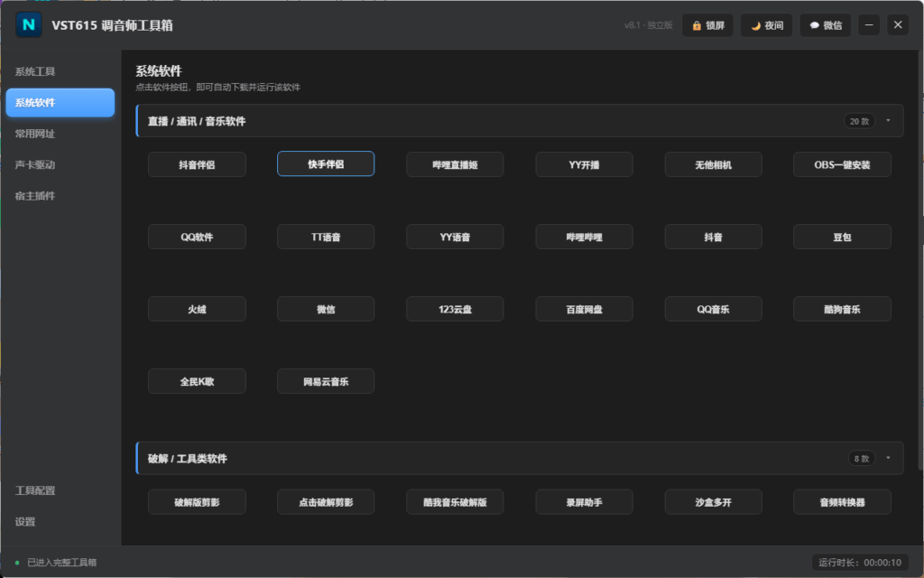Viewport: 924px width, 578px height.
Task: Collapse the 直播 / 通讯 / 音乐软件 section arrow
Action: point(888,121)
